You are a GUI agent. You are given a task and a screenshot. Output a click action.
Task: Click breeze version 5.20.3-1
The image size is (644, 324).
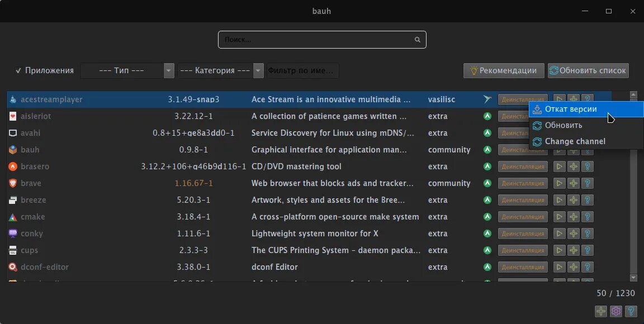pos(193,200)
